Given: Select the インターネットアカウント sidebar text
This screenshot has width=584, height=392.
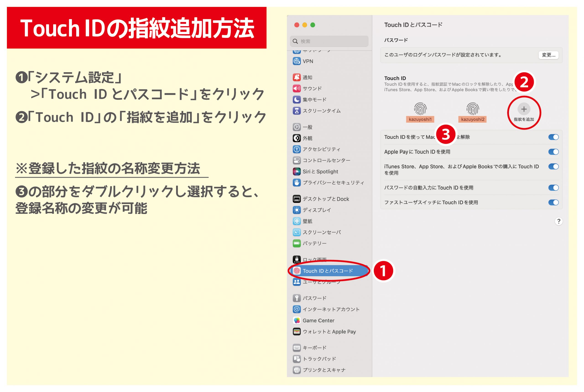Looking at the screenshot, I should (331, 309).
